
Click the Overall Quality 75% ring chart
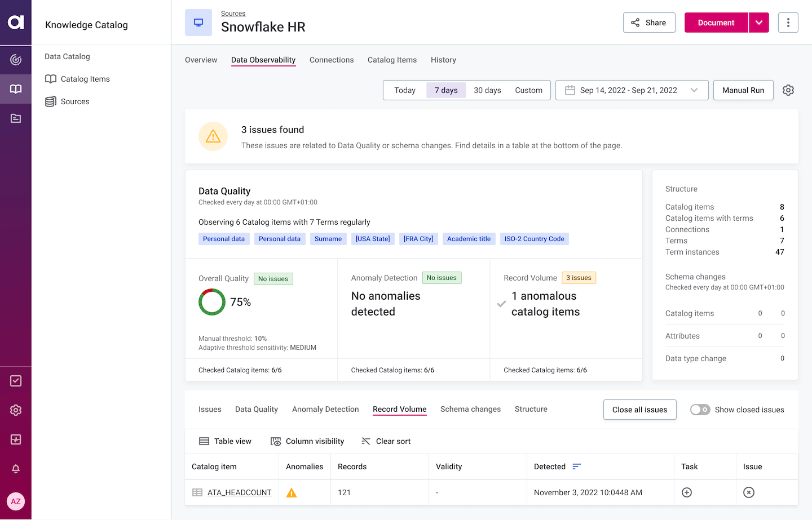point(212,302)
